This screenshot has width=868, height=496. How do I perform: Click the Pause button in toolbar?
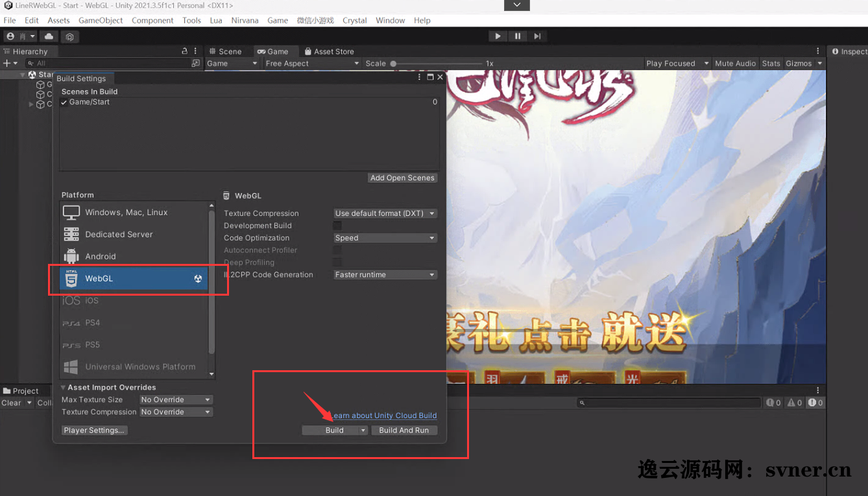(x=517, y=36)
